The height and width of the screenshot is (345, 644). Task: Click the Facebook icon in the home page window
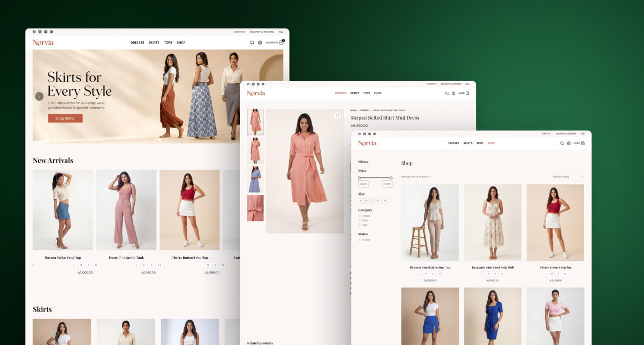34,32
